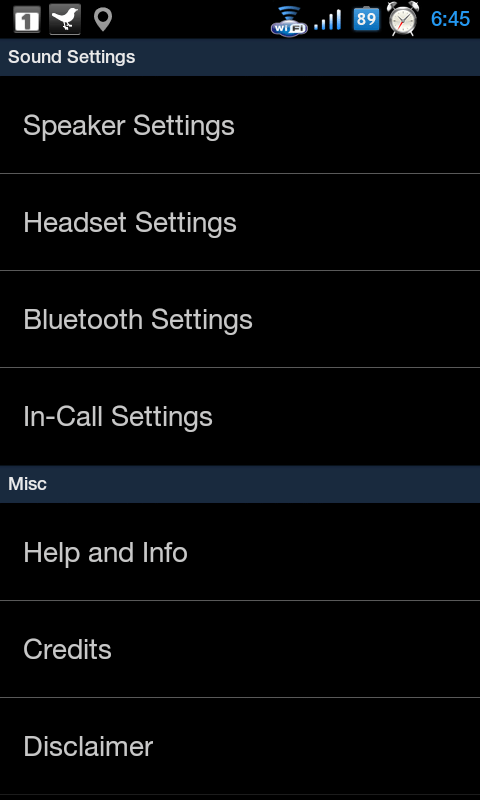The height and width of the screenshot is (800, 480).
Task: Open Headset Settings
Action: [x=240, y=222]
